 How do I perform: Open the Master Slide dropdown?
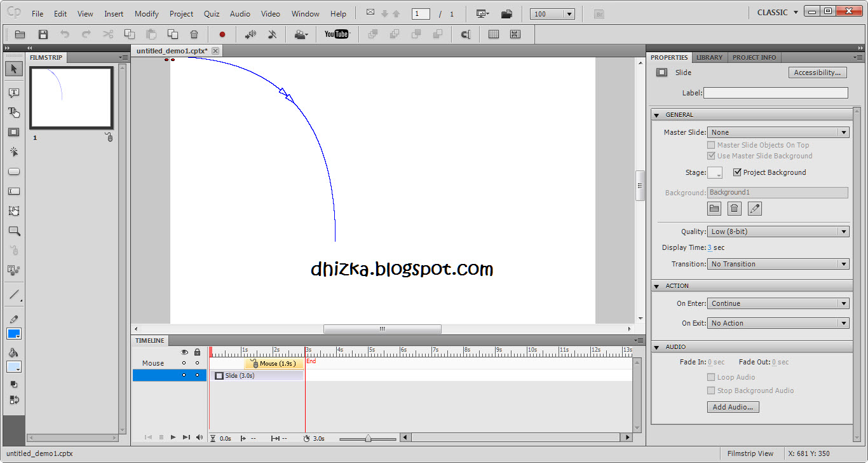coord(778,132)
